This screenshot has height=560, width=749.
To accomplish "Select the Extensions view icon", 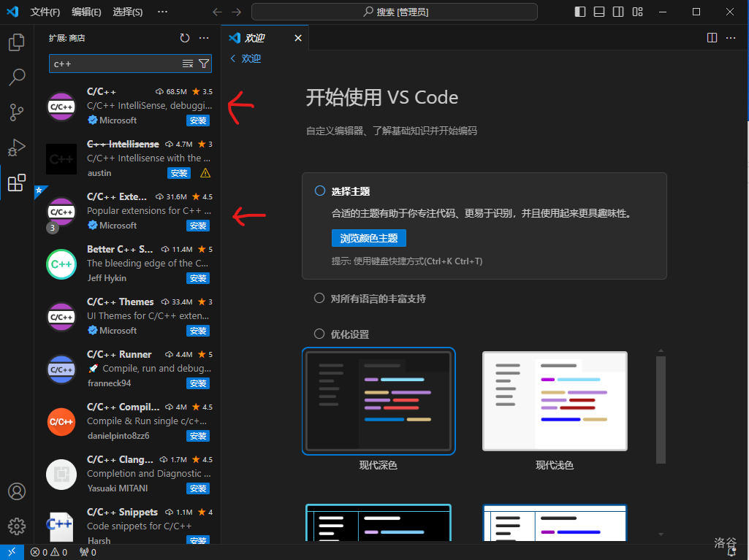I will point(17,183).
